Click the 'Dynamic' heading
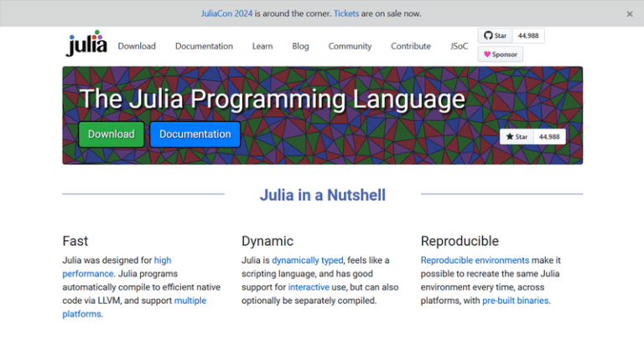 [267, 241]
